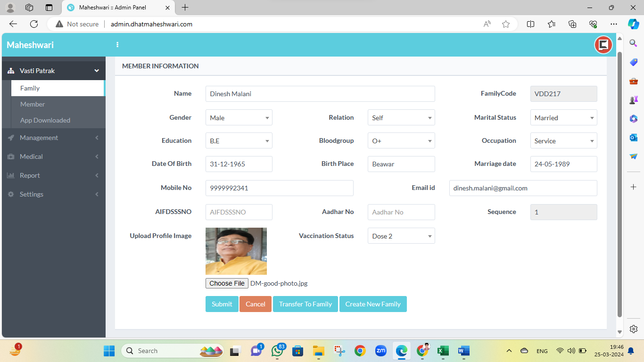
Task: Open Collections icon in Edge toolbar
Action: 572,24
